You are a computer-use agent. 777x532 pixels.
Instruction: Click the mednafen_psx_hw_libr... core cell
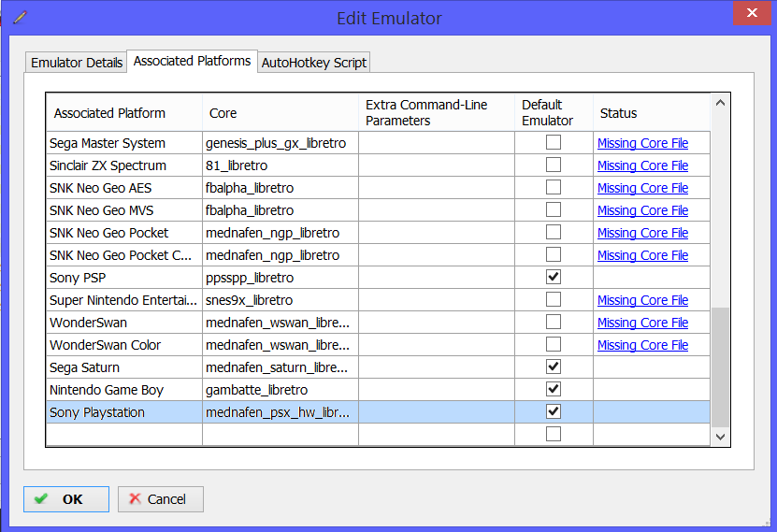pos(281,412)
